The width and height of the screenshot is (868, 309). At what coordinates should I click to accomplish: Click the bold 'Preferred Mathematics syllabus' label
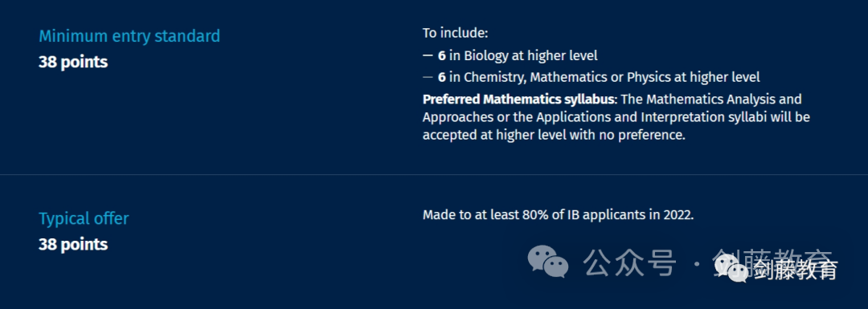click(518, 100)
